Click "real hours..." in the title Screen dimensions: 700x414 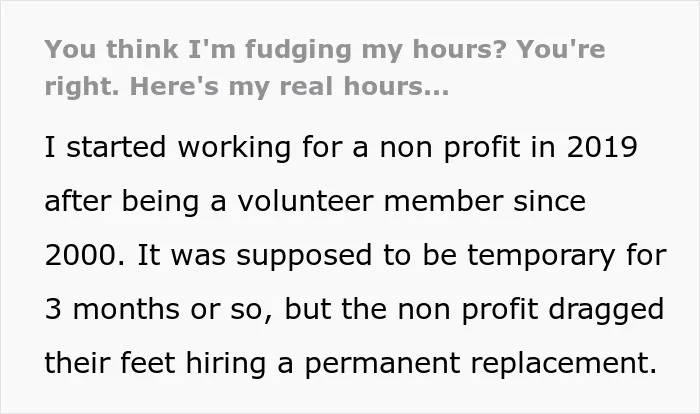(364, 86)
